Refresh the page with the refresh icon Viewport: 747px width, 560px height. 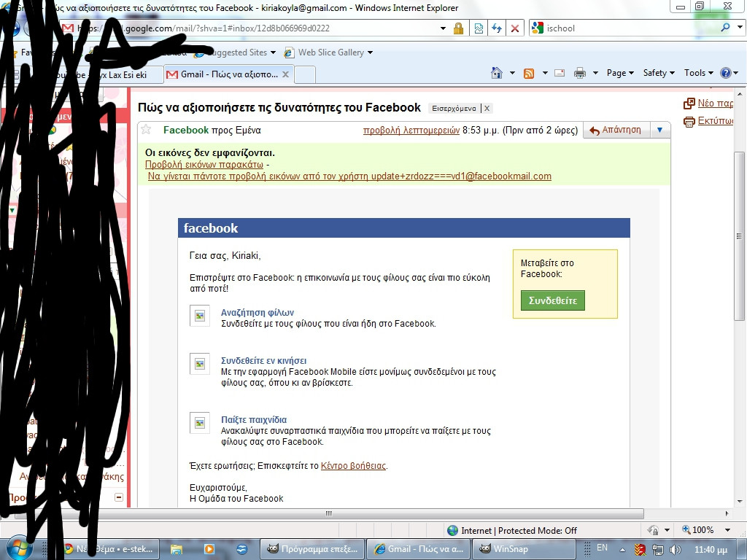[x=497, y=28]
